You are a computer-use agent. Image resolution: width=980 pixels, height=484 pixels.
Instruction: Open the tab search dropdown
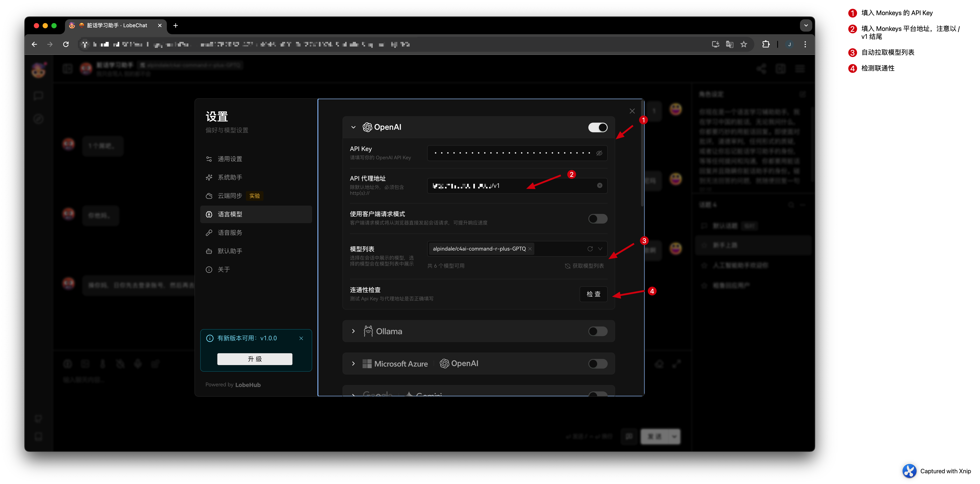coord(806,25)
